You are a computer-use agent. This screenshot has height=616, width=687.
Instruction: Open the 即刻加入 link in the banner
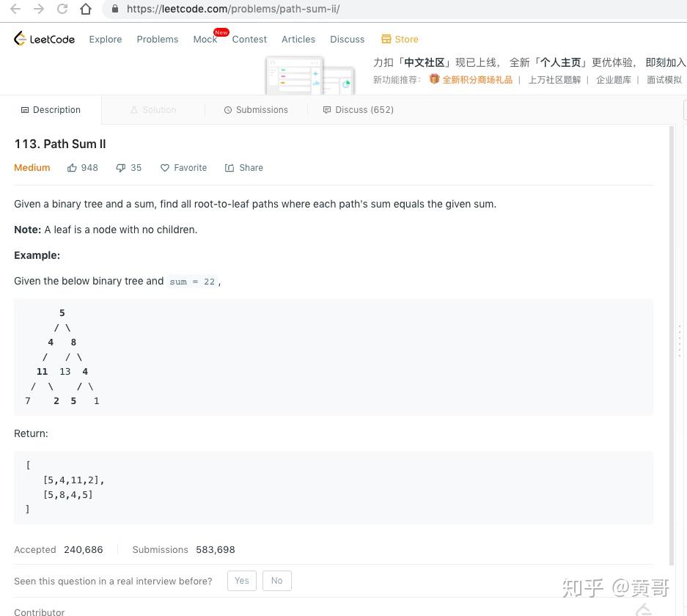[x=664, y=62]
